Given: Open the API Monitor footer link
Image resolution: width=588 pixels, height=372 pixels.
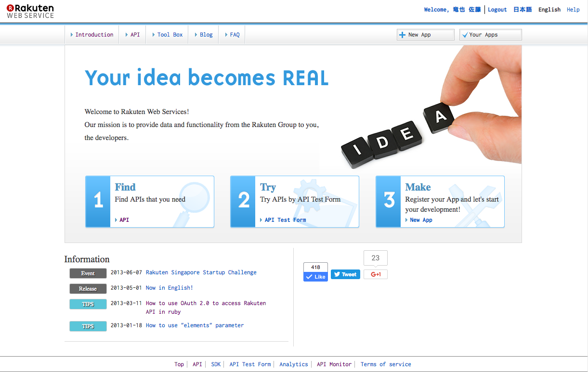Looking at the screenshot, I should 334,364.
